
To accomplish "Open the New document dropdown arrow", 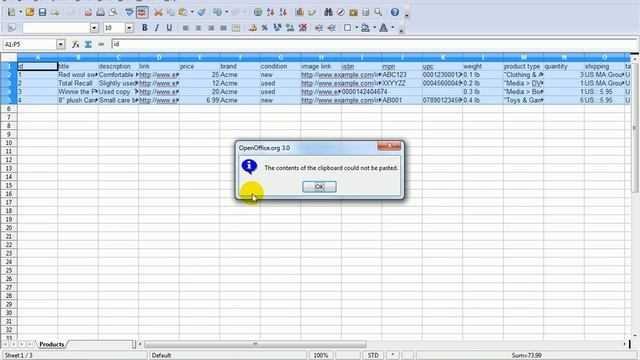I will [x=20, y=12].
